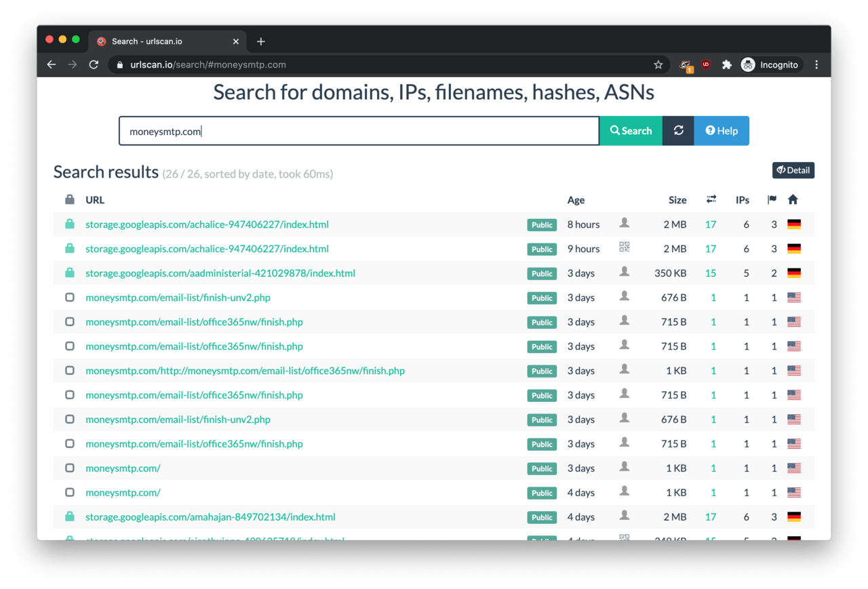Click the green lock on the aadministerial row
Viewport: 868px width, 589px height.
69,272
